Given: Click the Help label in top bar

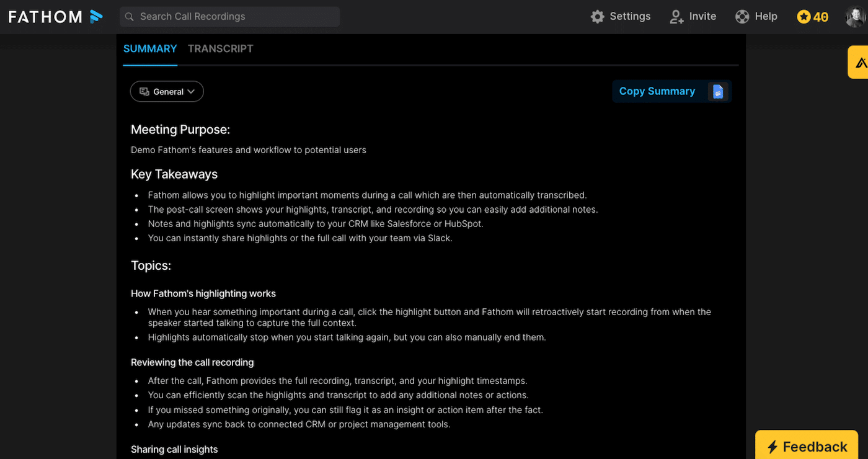Looking at the screenshot, I should 766,17.
